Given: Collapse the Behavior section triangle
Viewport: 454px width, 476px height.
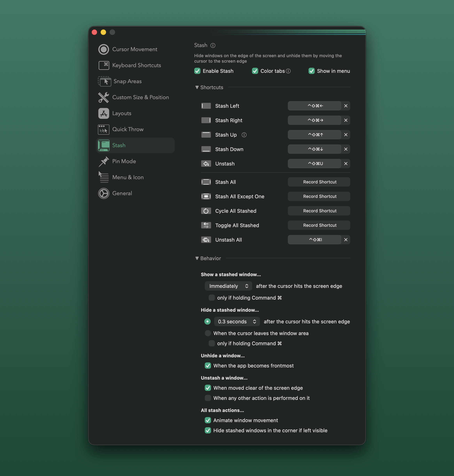Looking at the screenshot, I should click(197, 258).
